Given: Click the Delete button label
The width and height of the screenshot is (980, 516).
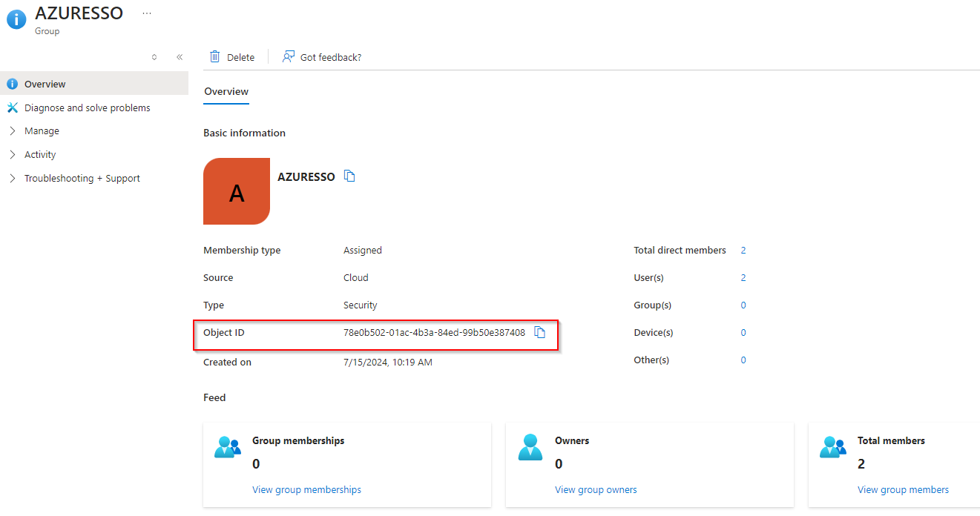Looking at the screenshot, I should pos(240,57).
